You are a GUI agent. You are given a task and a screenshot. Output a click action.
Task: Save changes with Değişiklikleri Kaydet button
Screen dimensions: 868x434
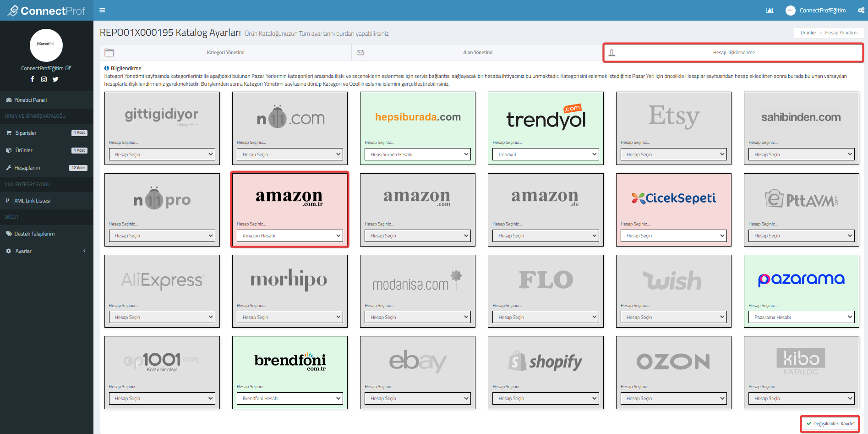click(x=830, y=423)
